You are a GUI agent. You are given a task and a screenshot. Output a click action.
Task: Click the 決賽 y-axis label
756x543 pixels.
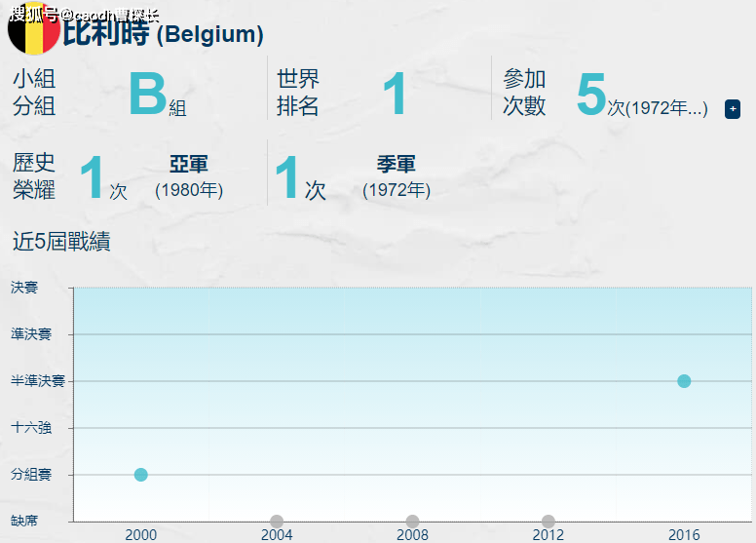[24, 288]
